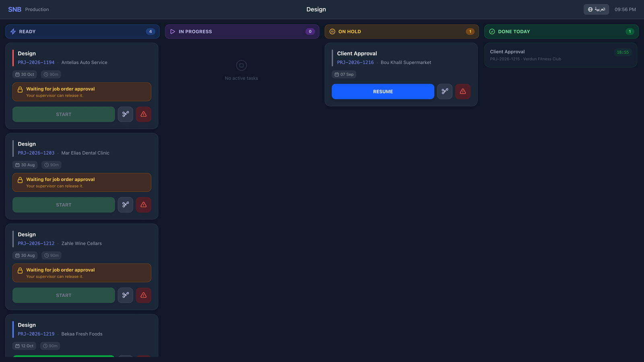The height and width of the screenshot is (362, 644).
Task: Open workflow icon on Bou Khalil Supermarket card
Action: click(445, 91)
